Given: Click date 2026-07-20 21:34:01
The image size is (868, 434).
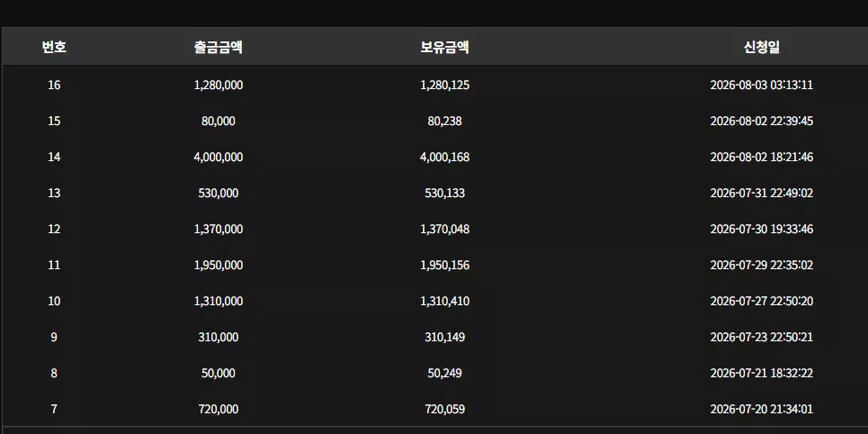Looking at the screenshot, I should pos(761,409).
